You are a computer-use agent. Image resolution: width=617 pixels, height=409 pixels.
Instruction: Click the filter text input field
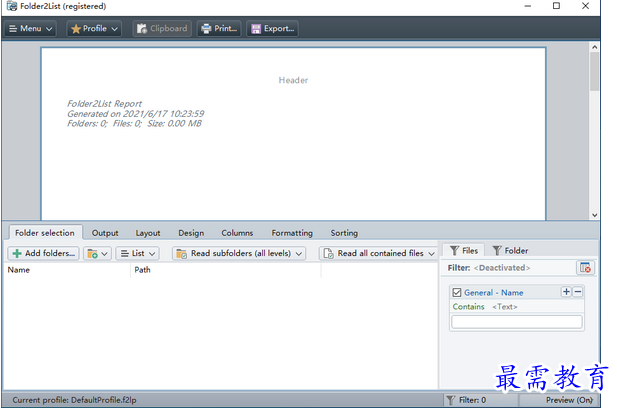point(517,322)
